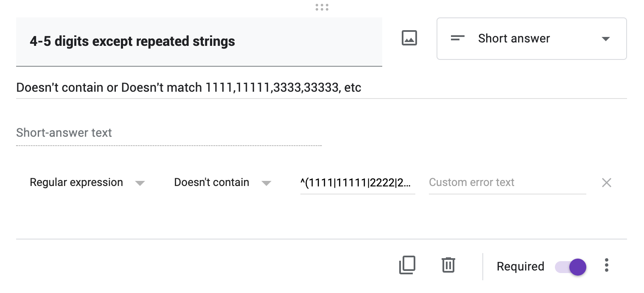Viewport: 644px width, 293px height.
Task: Open the Short answer question type dropdown
Action: pyautogui.click(x=531, y=38)
